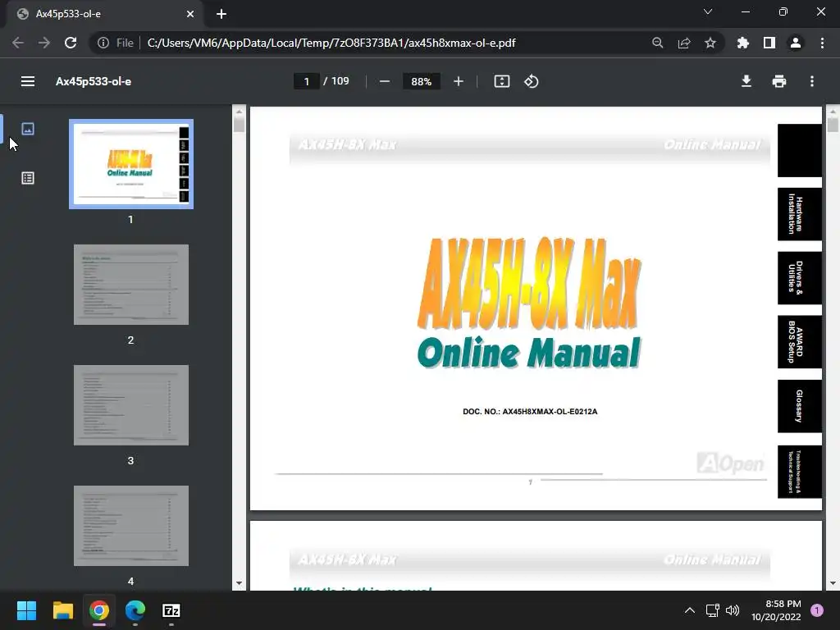
Task: Reload the page
Action: click(x=71, y=43)
